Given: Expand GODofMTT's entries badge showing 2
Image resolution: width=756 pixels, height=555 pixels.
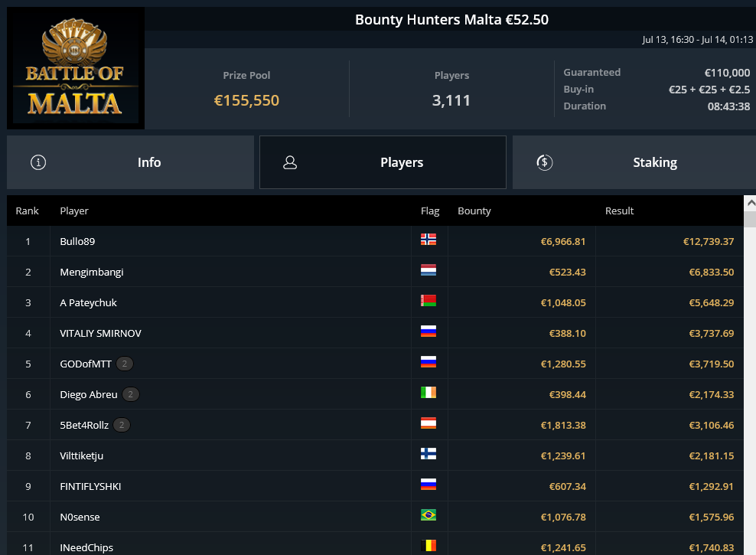Looking at the screenshot, I should click(x=125, y=364).
